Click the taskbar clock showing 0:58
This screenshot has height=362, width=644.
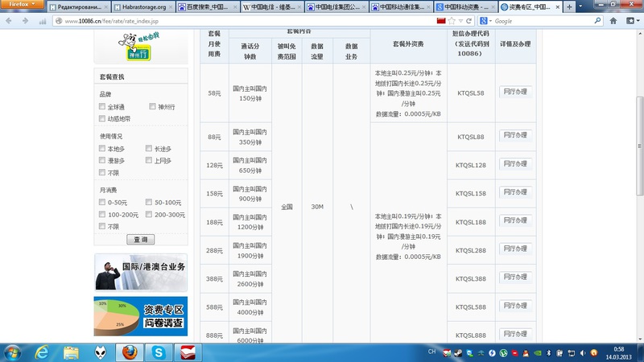pyautogui.click(x=618, y=353)
